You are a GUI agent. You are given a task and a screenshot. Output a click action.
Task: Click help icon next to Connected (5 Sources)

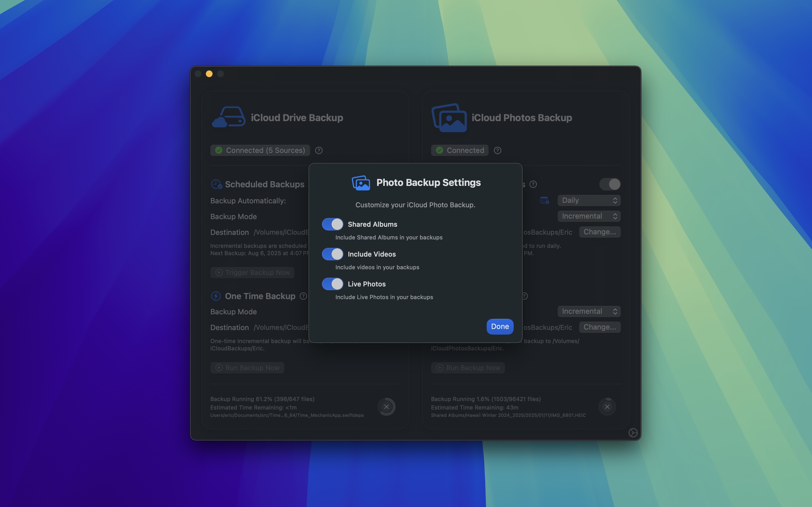coord(319,151)
